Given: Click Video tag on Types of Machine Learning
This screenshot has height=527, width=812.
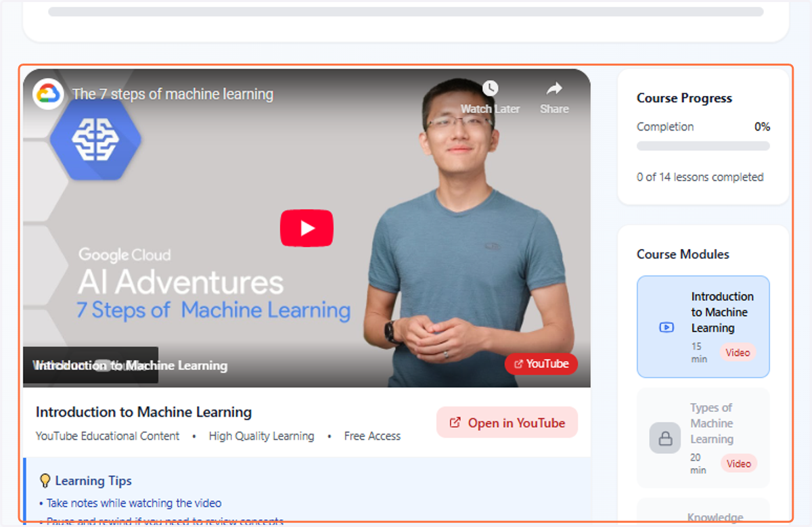Looking at the screenshot, I should click(738, 463).
